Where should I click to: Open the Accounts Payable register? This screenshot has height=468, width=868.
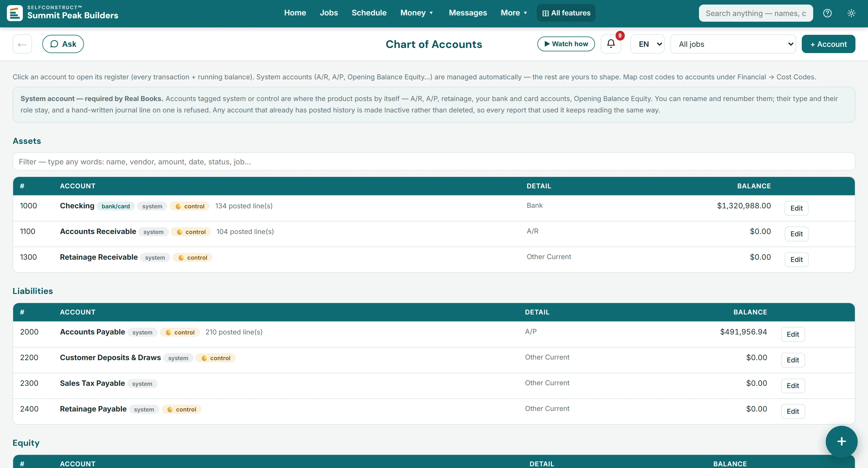(92, 332)
